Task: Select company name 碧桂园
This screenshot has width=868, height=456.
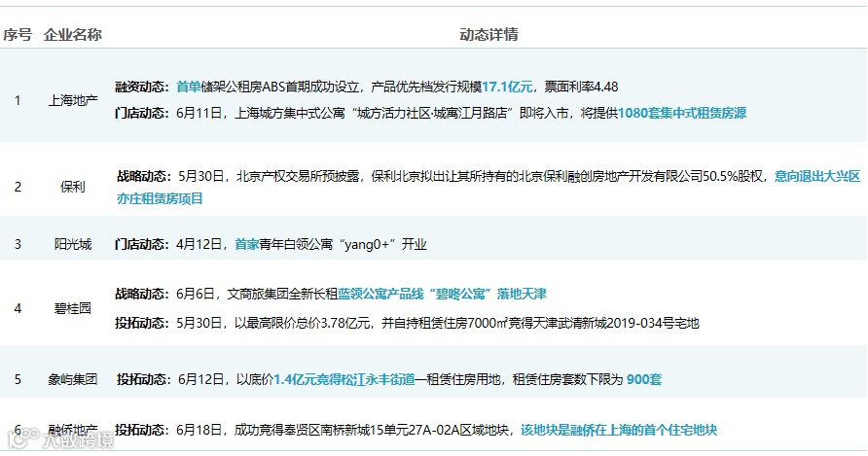Action: pyautogui.click(x=73, y=308)
